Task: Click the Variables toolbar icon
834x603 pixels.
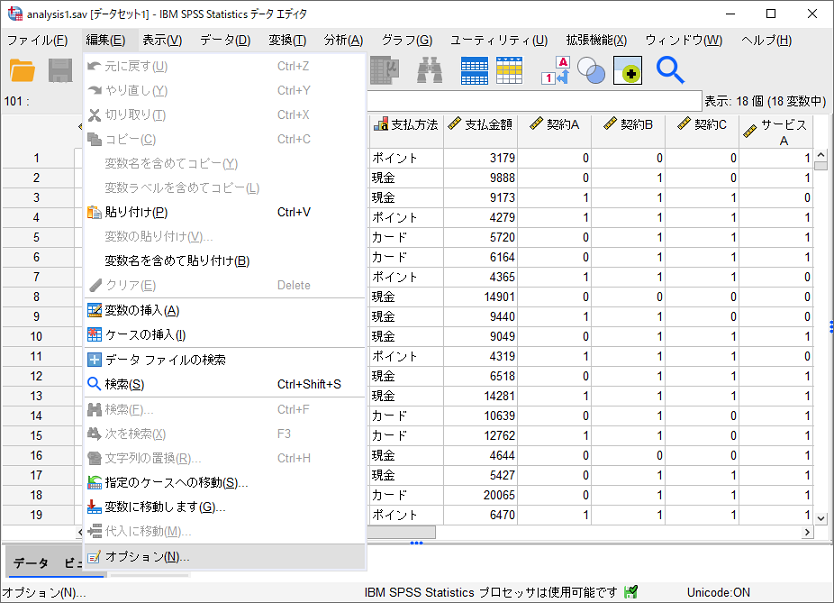Action: tap(384, 70)
